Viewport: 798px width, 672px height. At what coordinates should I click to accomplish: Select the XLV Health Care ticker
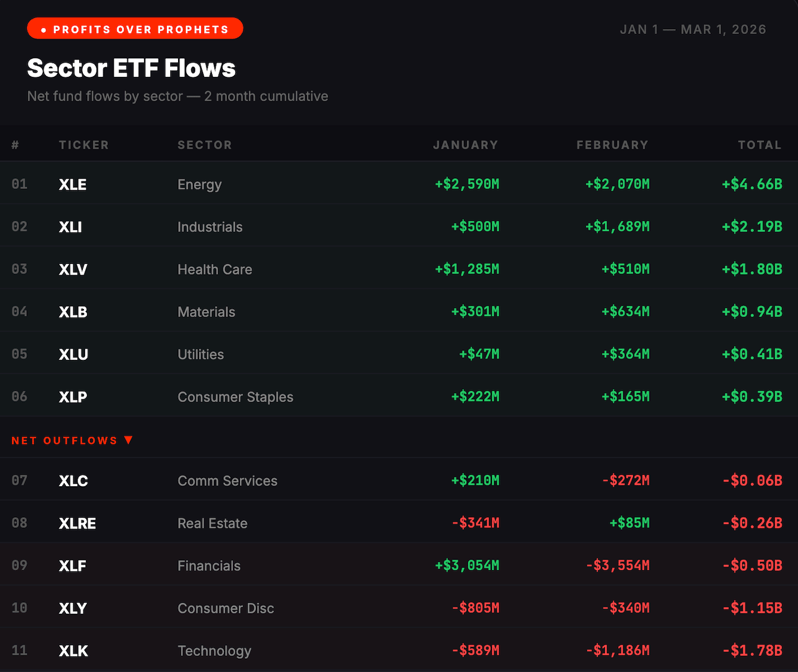click(73, 269)
